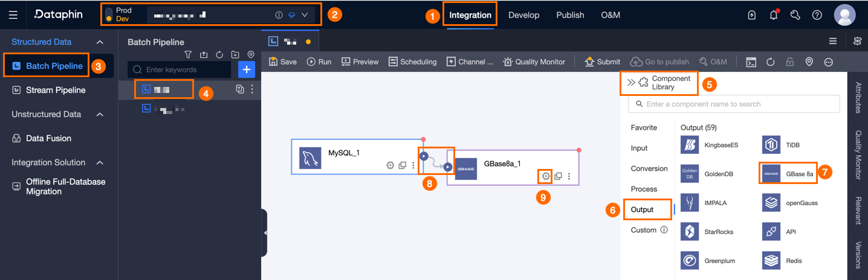Select Input component category
The image size is (868, 280).
click(639, 148)
